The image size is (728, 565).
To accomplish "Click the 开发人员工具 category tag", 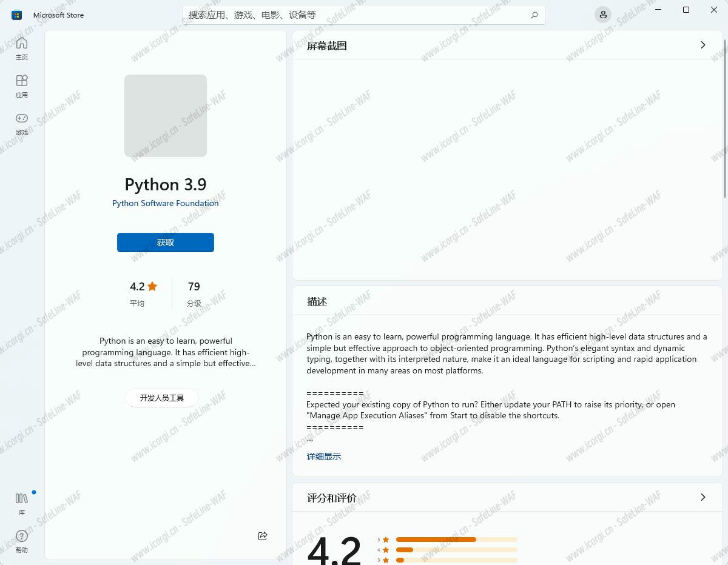I will [162, 398].
